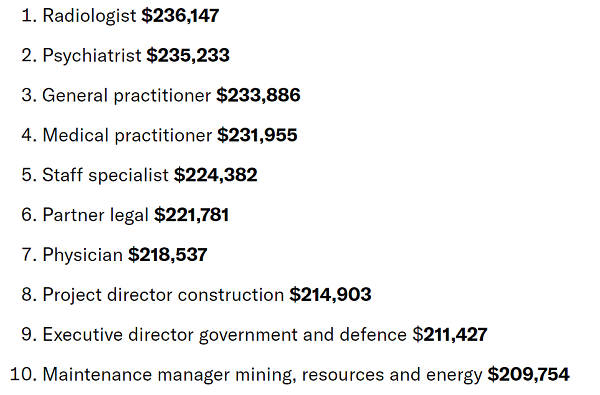Viewport: 600px width, 395px height.
Task: Click the Radiologist job title text
Action: click(89, 16)
